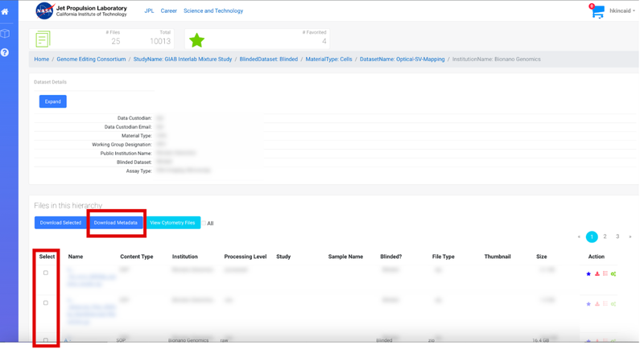Screen dimensions: 644x349
Task: Click the Favorited count 4
Action: pyautogui.click(x=324, y=41)
